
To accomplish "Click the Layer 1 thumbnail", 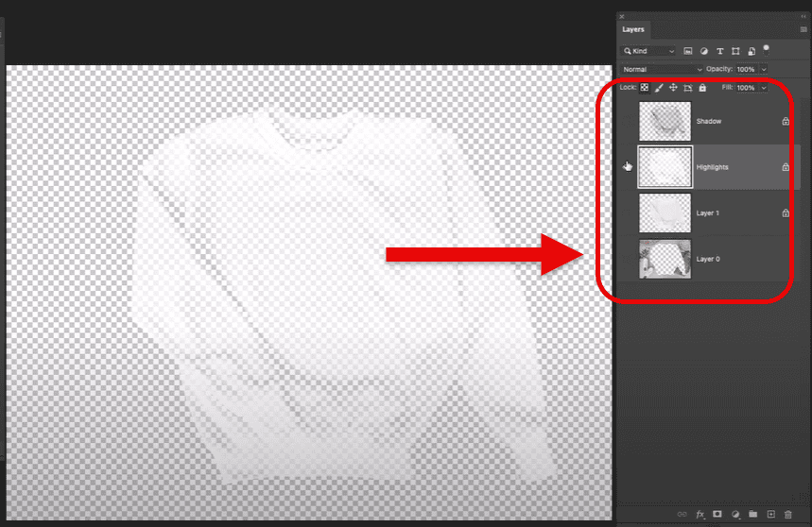I will click(x=665, y=213).
